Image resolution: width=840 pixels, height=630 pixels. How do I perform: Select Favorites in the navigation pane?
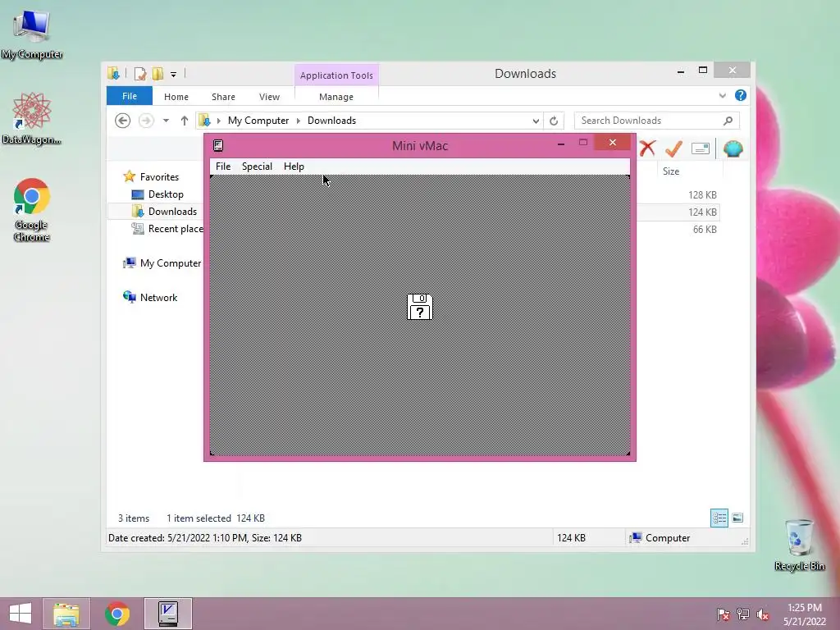pos(159,177)
